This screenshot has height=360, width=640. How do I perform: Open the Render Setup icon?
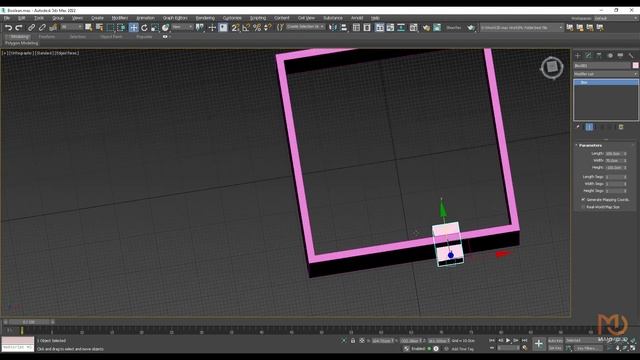[x=426, y=28]
